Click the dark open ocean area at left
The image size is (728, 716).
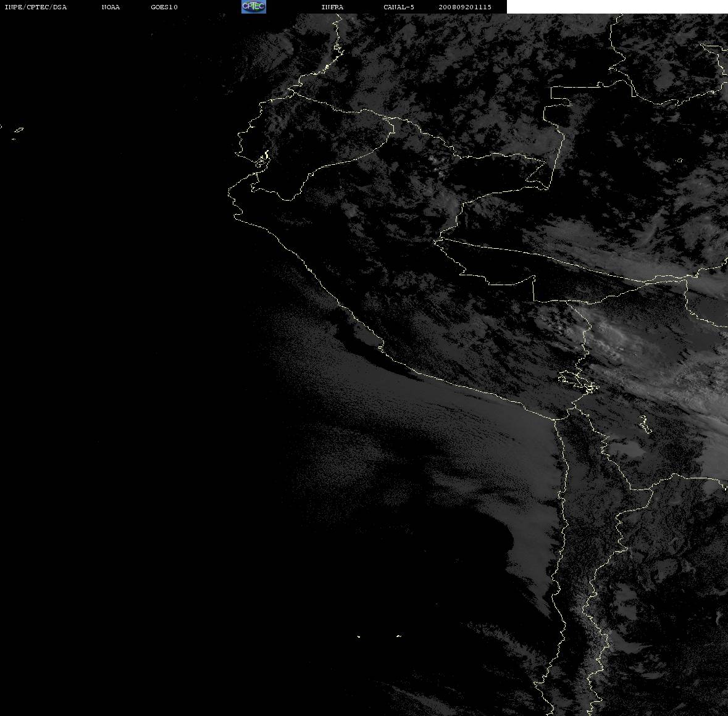[x=116, y=371]
